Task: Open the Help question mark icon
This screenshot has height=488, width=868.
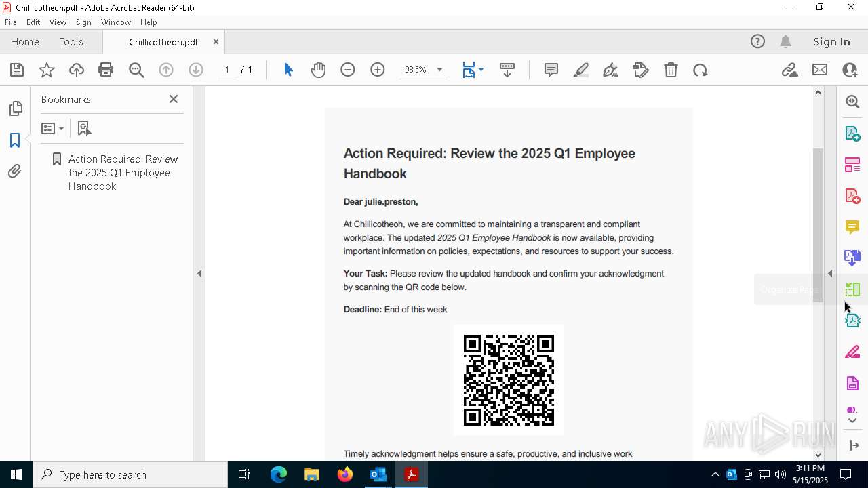Action: [x=757, y=42]
